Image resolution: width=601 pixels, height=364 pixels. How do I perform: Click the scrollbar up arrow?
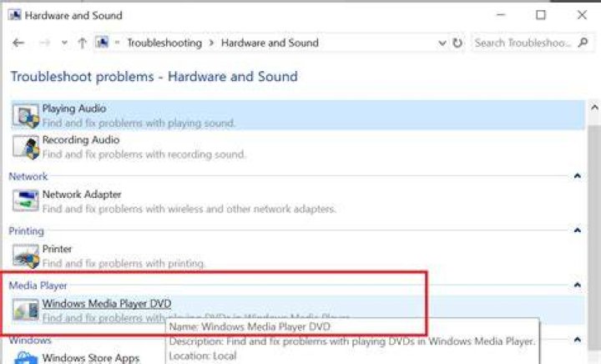click(x=594, y=108)
